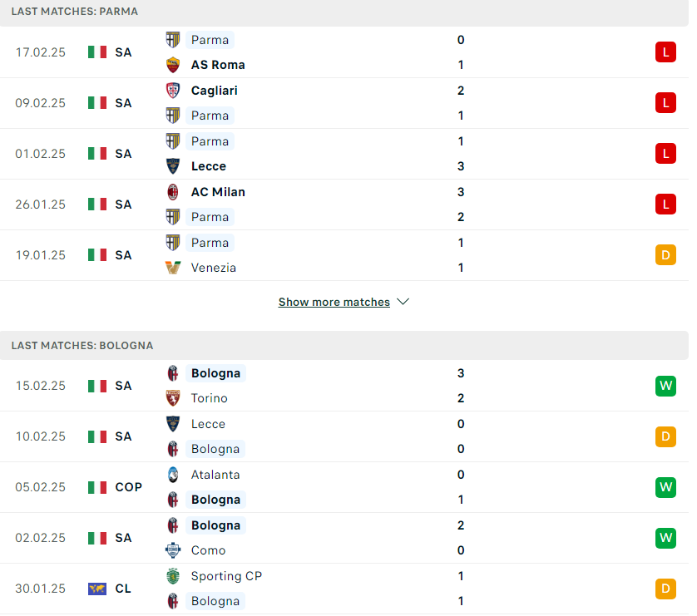Open the Show more matches link
The width and height of the screenshot is (697, 616).
pos(334,302)
